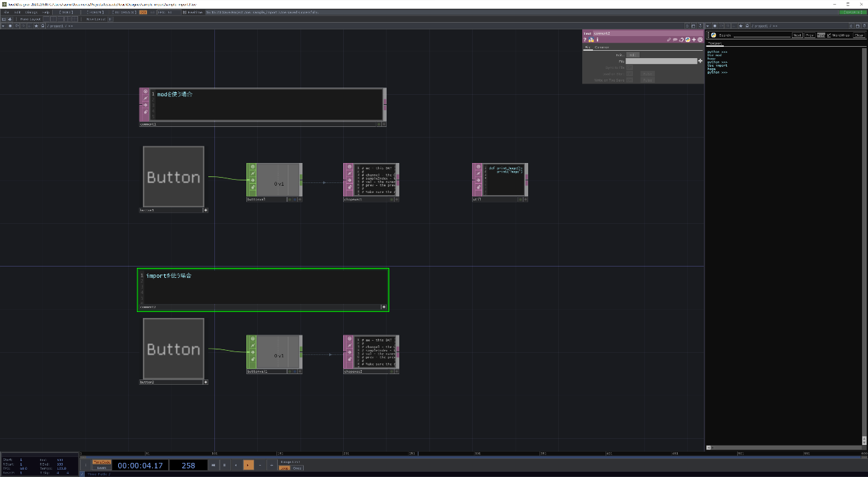Viewport: 868px width, 477px height.
Task: Click the pencil edit icon in parameter panel
Action: tap(669, 39)
